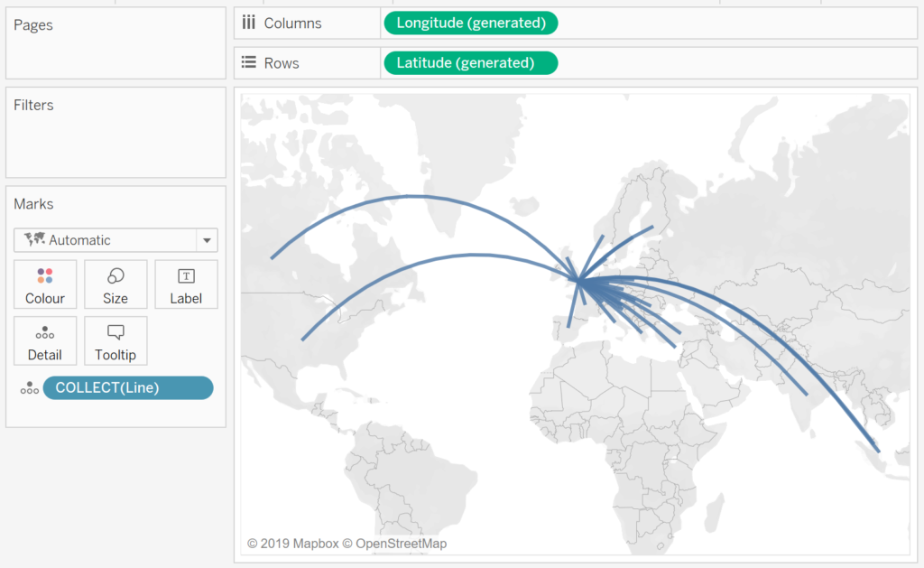The width and height of the screenshot is (924, 568).
Task: Select the Longitude (generated) pill in Columns
Action: (x=471, y=23)
